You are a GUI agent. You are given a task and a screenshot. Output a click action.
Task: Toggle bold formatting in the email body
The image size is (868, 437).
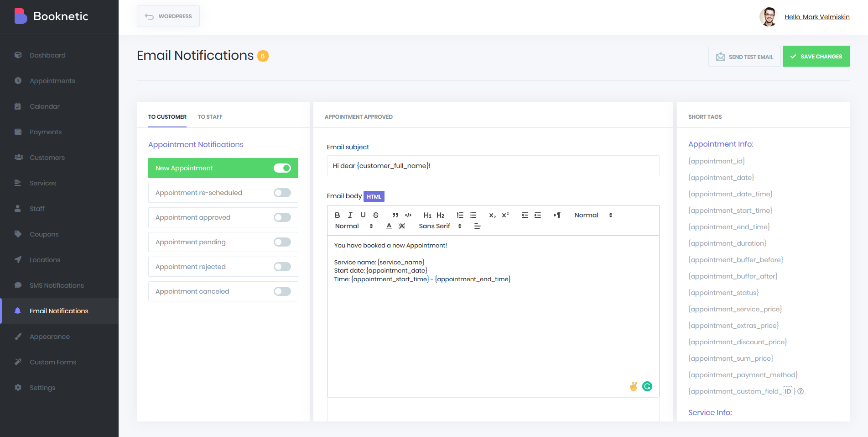point(337,215)
